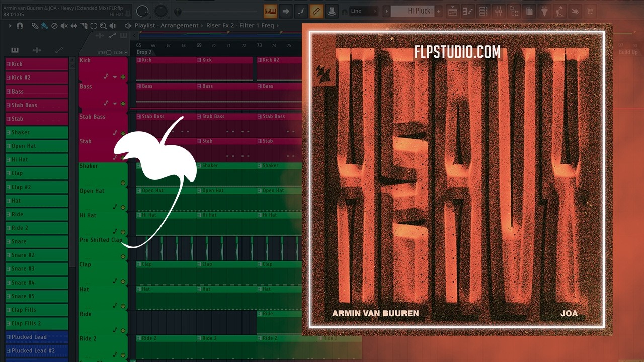Viewport: 644px width, 362px height.
Task: Select the Zoom magnifier tool
Action: [103, 26]
